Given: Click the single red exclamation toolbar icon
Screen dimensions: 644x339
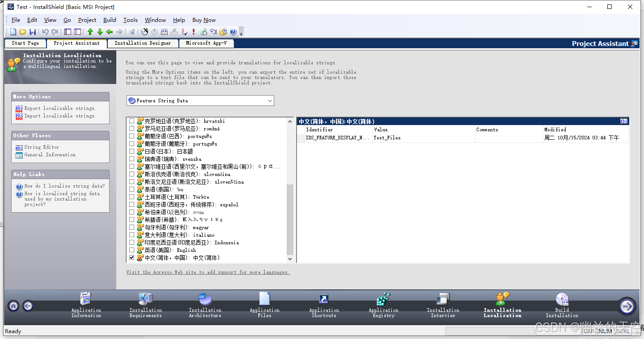Looking at the screenshot, I should (x=193, y=32).
